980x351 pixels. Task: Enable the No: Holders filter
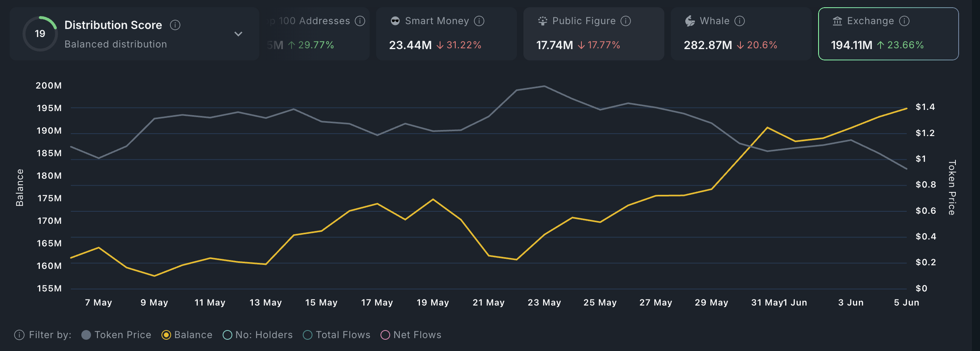227,335
